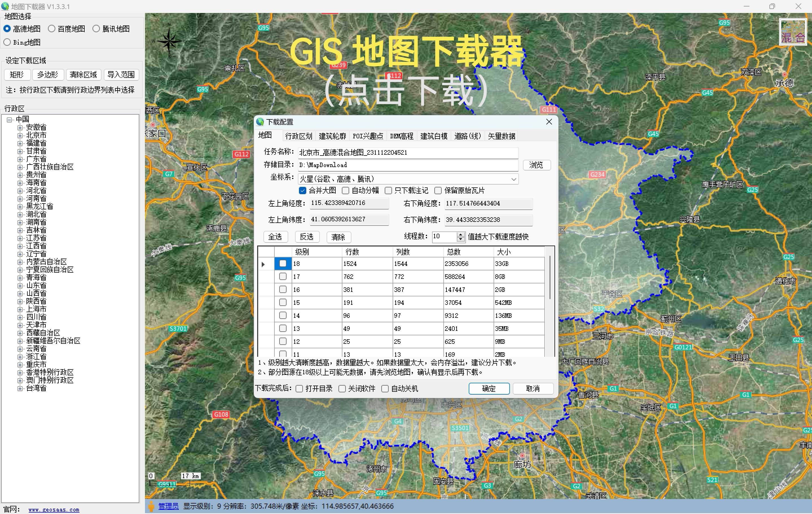Expand the 北京市 tree node
Viewport: 812px width, 514px height.
(x=20, y=135)
